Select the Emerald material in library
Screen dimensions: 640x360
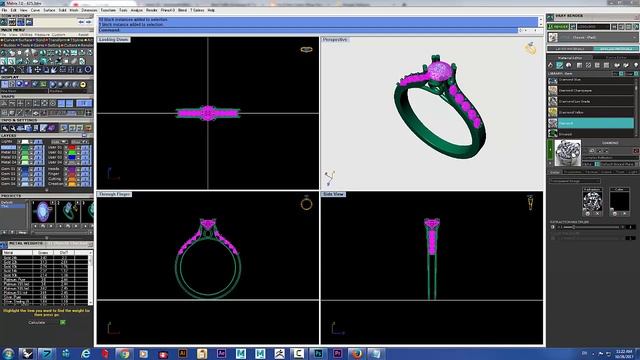click(591, 134)
